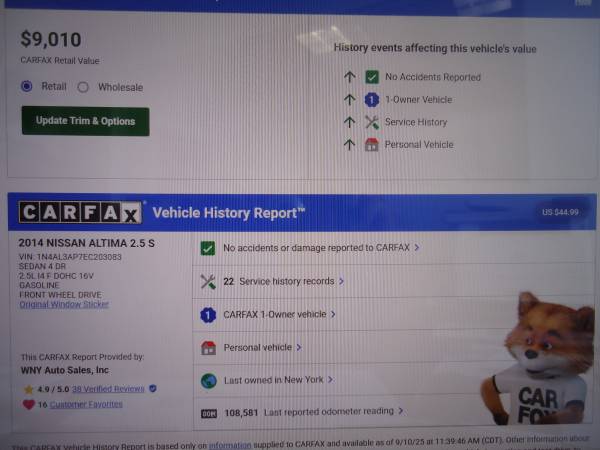600x450 pixels.
Task: Click the heart icon beside 16 Customer Favorites
Action: (x=29, y=404)
